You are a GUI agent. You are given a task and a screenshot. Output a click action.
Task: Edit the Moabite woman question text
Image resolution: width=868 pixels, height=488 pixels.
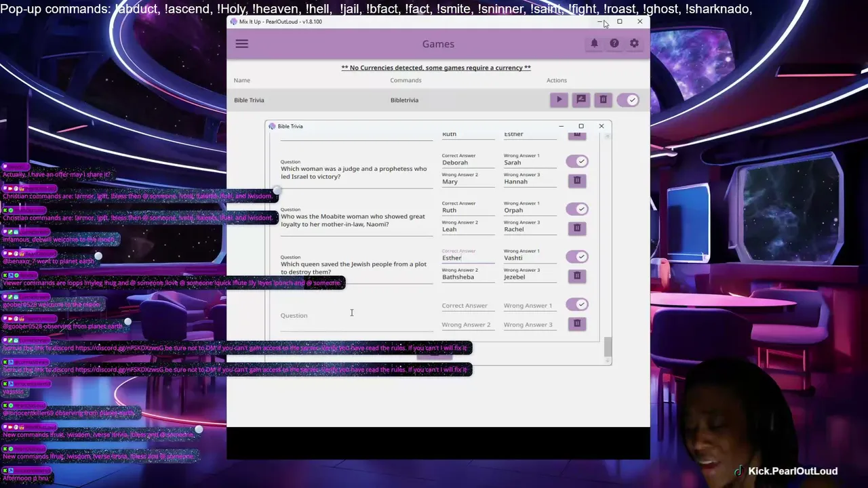(x=357, y=220)
